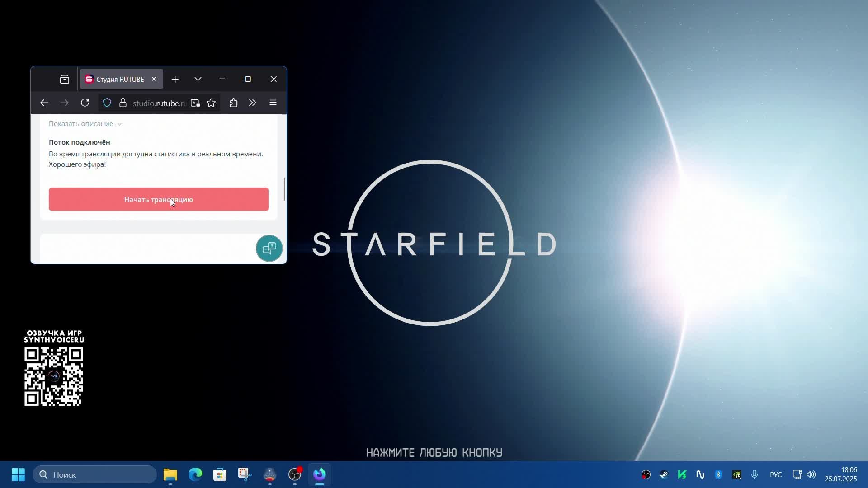Open the white N-shaped tray icon
The image size is (868, 488).
(700, 474)
